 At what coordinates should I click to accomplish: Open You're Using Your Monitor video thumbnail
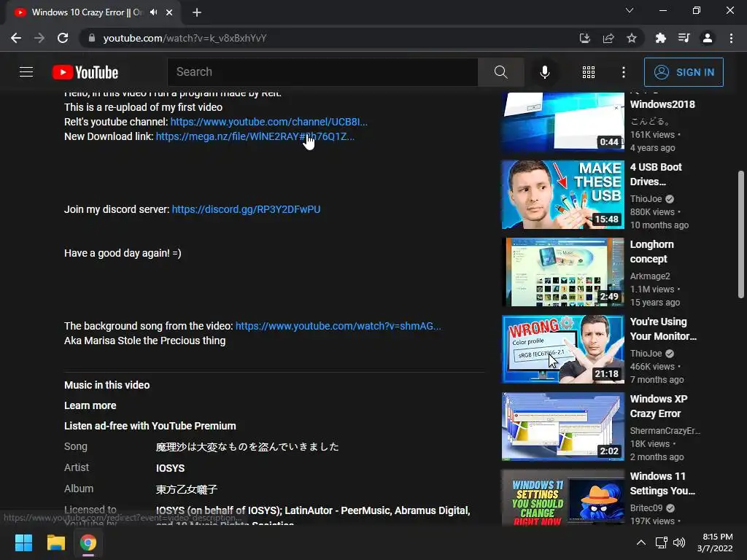562,349
